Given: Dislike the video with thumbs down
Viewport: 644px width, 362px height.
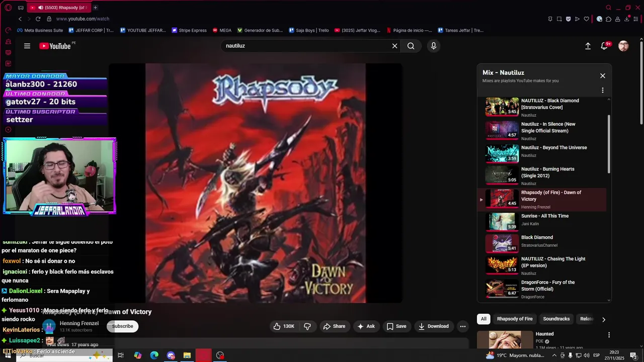Looking at the screenshot, I should point(307,326).
